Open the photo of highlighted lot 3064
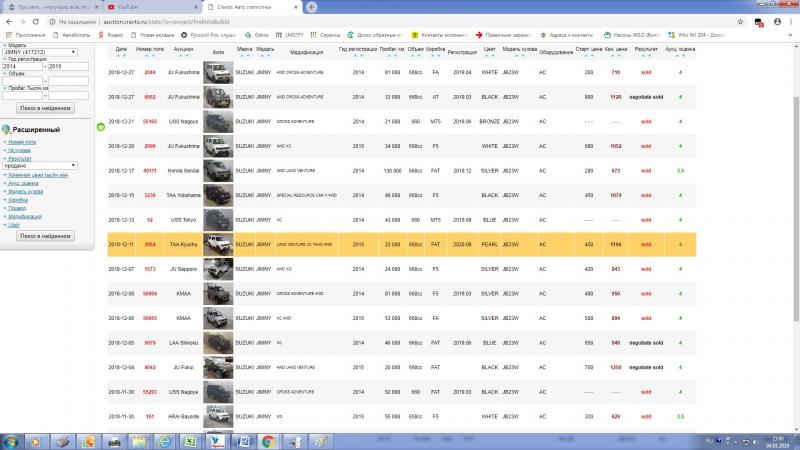Image resolution: width=800 pixels, height=450 pixels. 218,244
